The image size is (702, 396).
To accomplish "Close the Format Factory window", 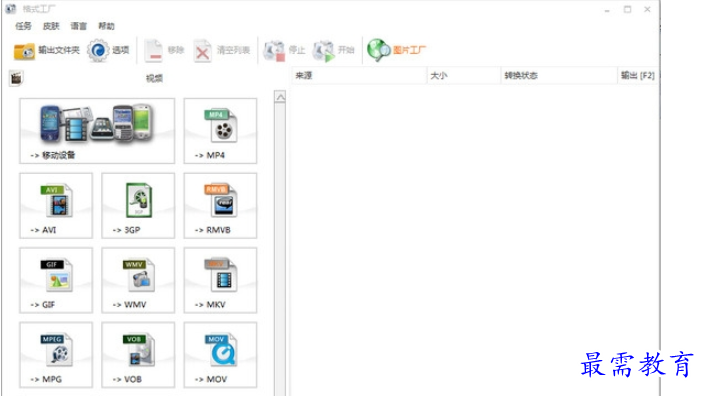I will (647, 9).
